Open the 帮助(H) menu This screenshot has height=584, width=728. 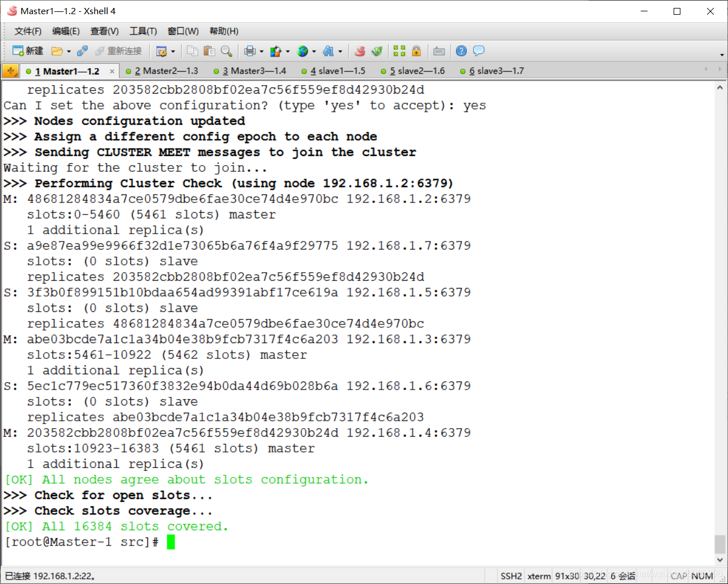point(224,31)
